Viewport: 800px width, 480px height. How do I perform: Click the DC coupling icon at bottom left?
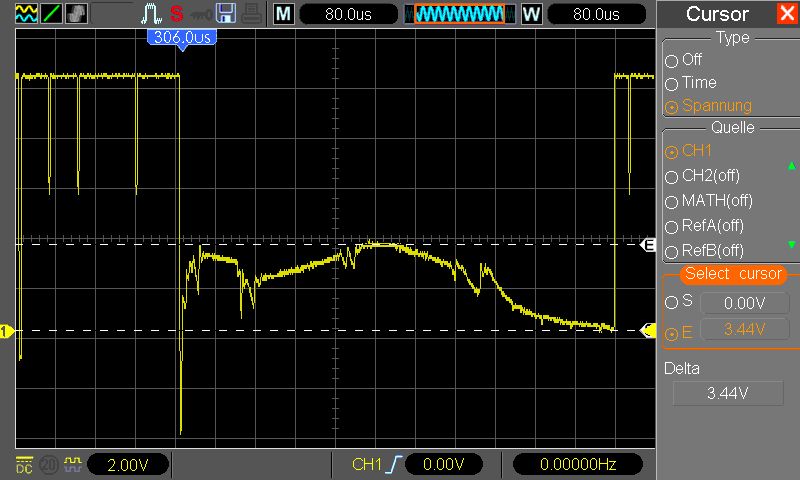tap(24, 465)
